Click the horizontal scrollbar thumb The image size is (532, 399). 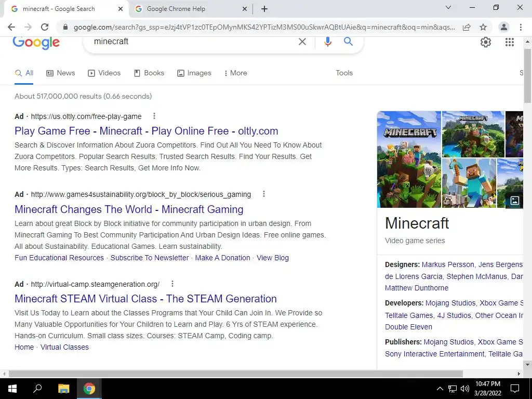pos(236,374)
